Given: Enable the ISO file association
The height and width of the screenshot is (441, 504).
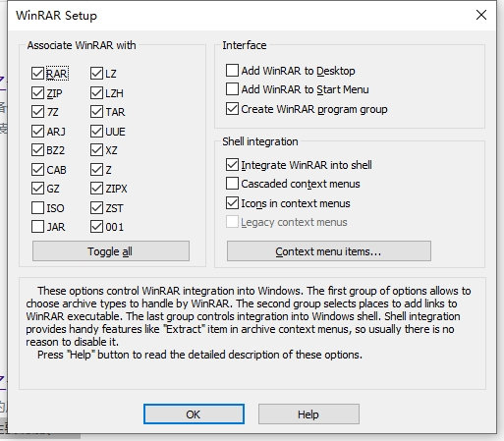Looking at the screenshot, I should [37, 208].
